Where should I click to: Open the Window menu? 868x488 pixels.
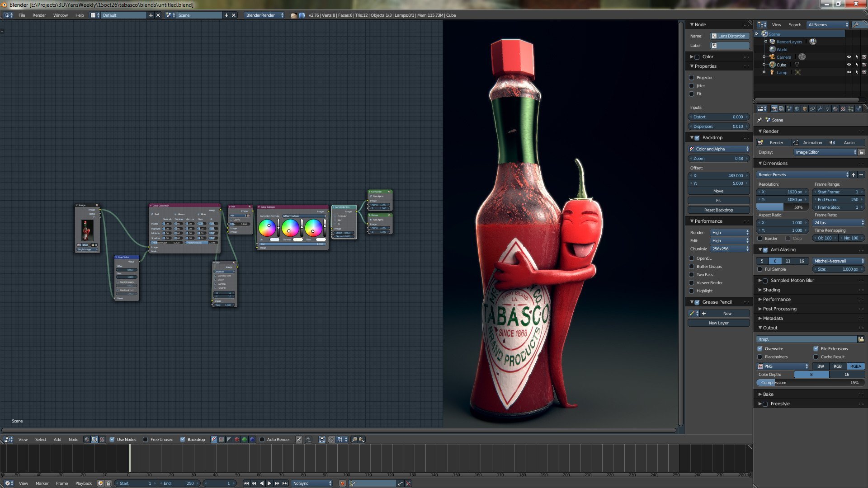click(61, 15)
